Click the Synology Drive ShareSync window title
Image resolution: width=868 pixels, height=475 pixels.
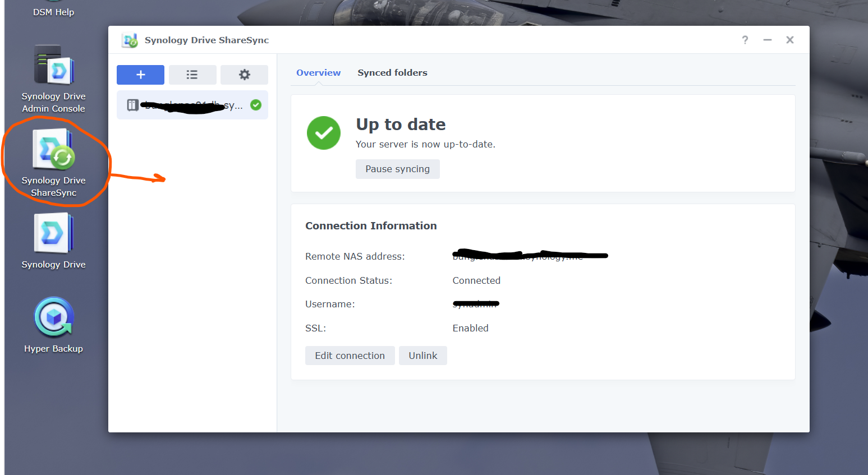pos(206,40)
